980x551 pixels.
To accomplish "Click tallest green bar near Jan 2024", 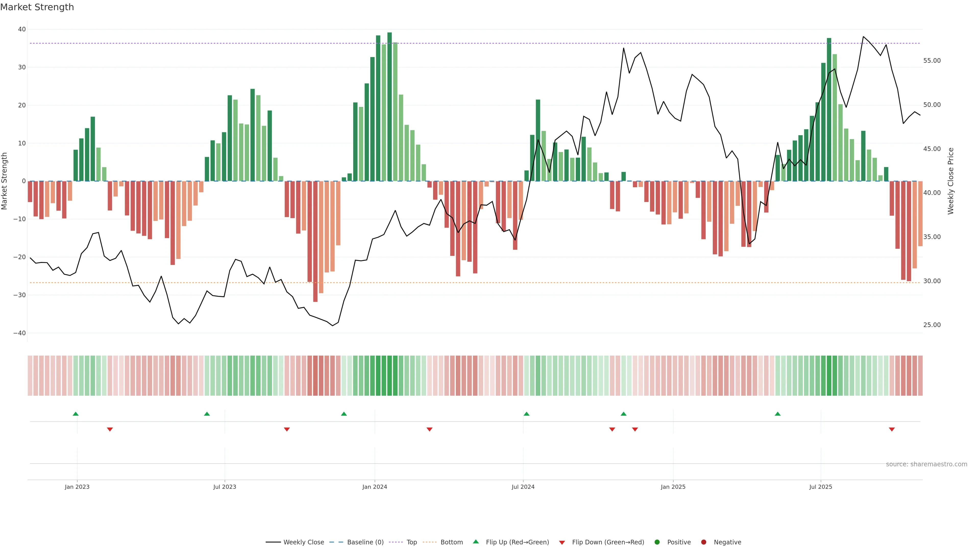I will (389, 106).
